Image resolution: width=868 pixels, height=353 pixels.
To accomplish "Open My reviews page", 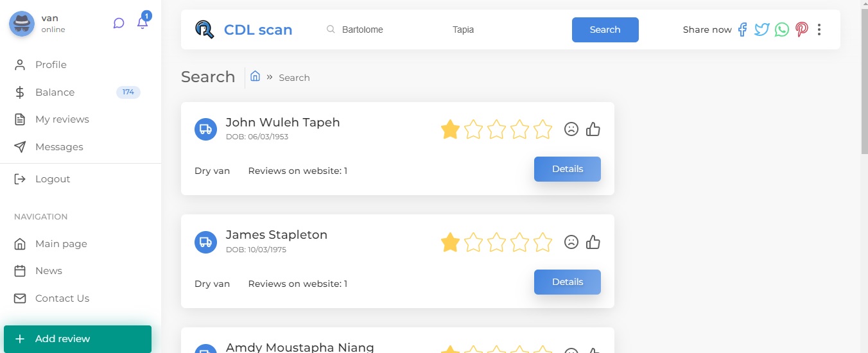I will pyautogui.click(x=62, y=119).
